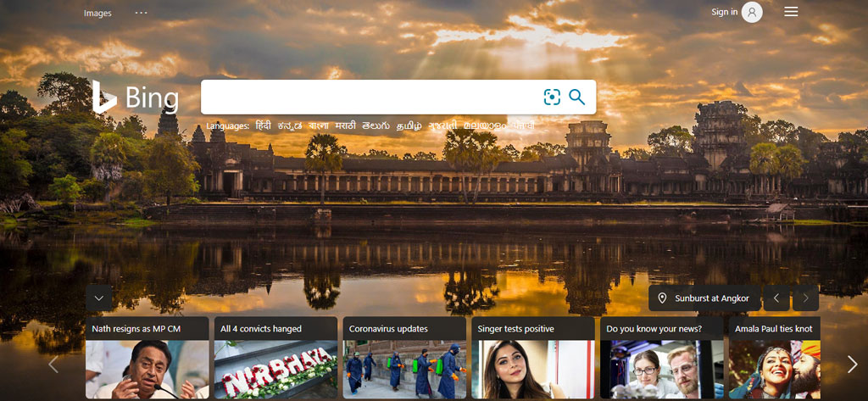This screenshot has height=401, width=868.
Task: Click the Nath resigns story thumbnail
Action: coord(147,370)
